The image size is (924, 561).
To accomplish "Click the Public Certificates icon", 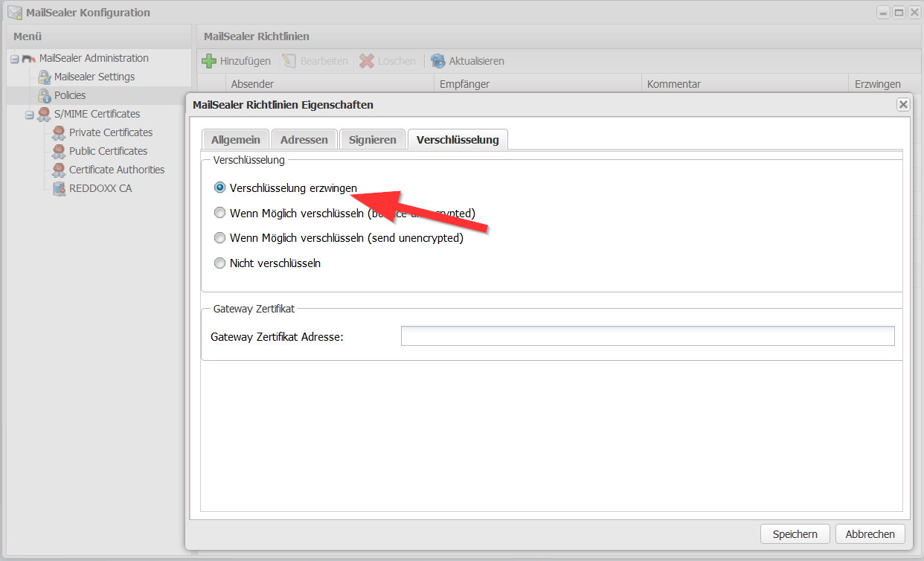I will click(x=60, y=151).
